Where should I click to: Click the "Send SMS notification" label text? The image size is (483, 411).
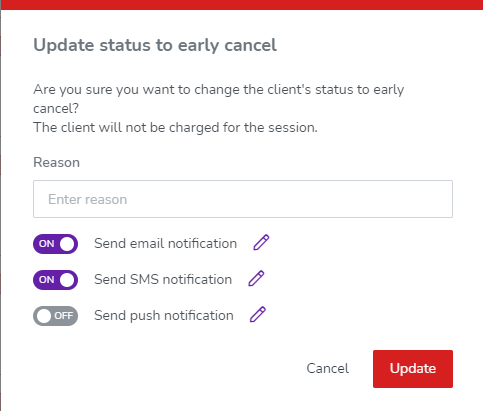tap(163, 280)
